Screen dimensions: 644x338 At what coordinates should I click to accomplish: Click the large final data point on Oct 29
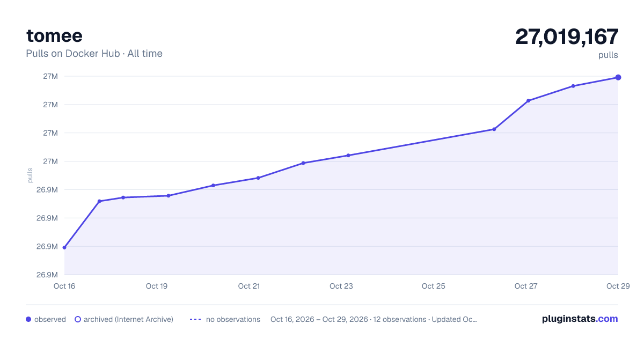point(618,77)
